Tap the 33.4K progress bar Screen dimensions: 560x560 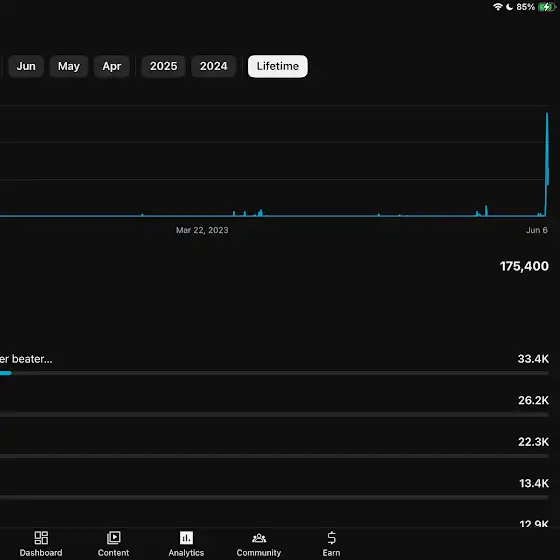(274, 373)
